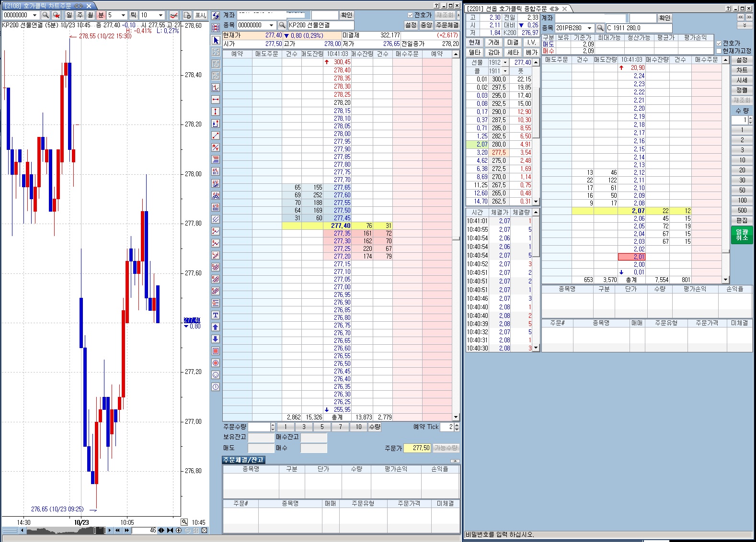Select the horizontal line drawing tool

pyautogui.click(x=216, y=100)
